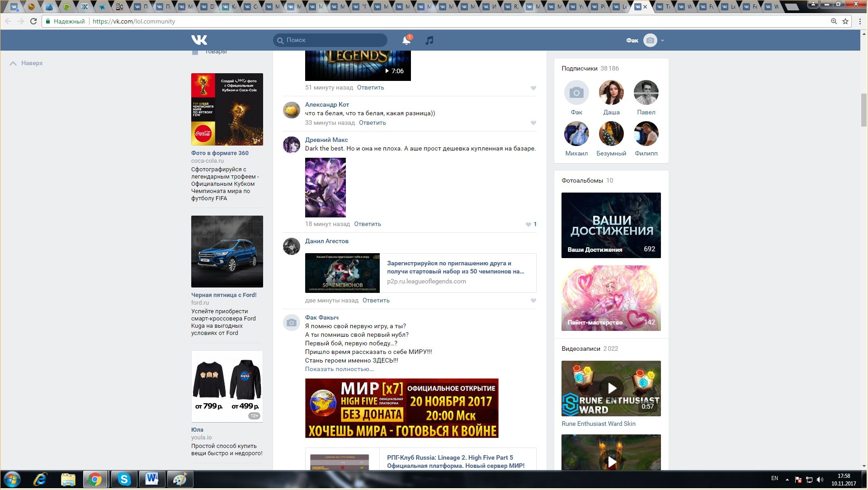Click the profile avatar in header
The width and height of the screenshot is (868, 490).
(650, 40)
